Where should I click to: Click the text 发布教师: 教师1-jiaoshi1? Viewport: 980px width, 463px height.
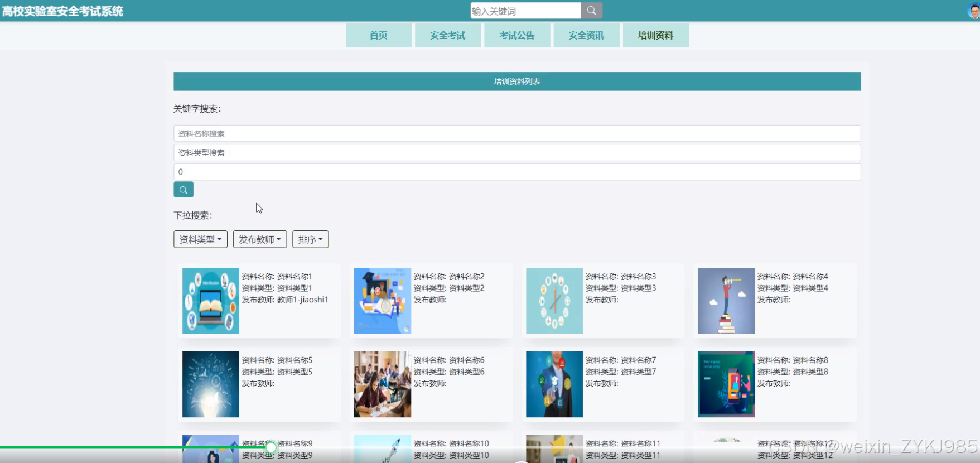tap(285, 300)
